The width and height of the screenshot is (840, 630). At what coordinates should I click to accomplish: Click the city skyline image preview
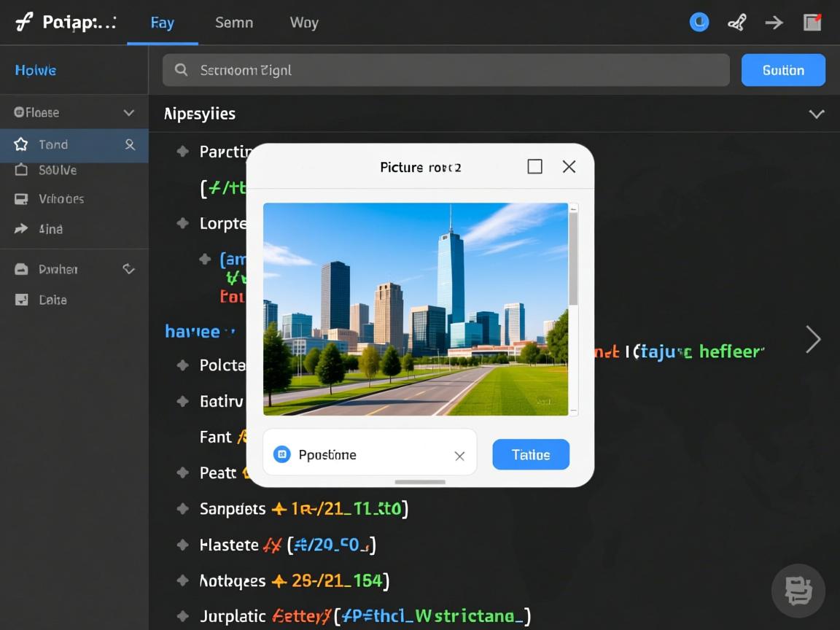tap(415, 309)
